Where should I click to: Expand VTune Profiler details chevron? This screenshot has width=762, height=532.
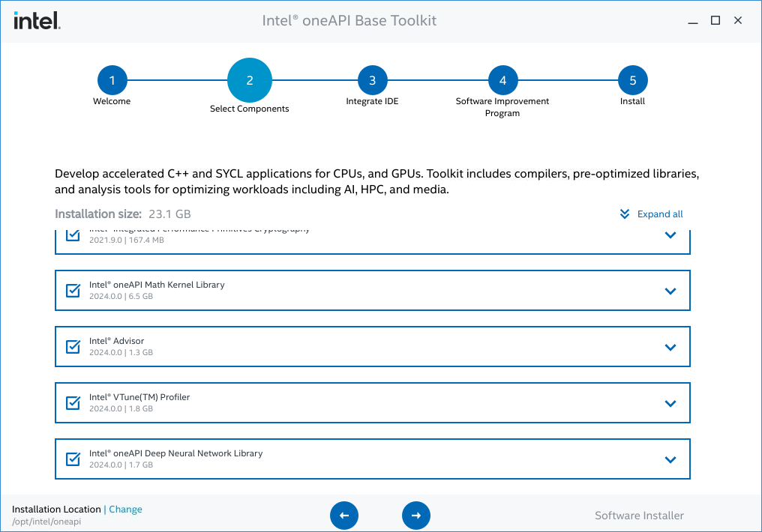[670, 403]
